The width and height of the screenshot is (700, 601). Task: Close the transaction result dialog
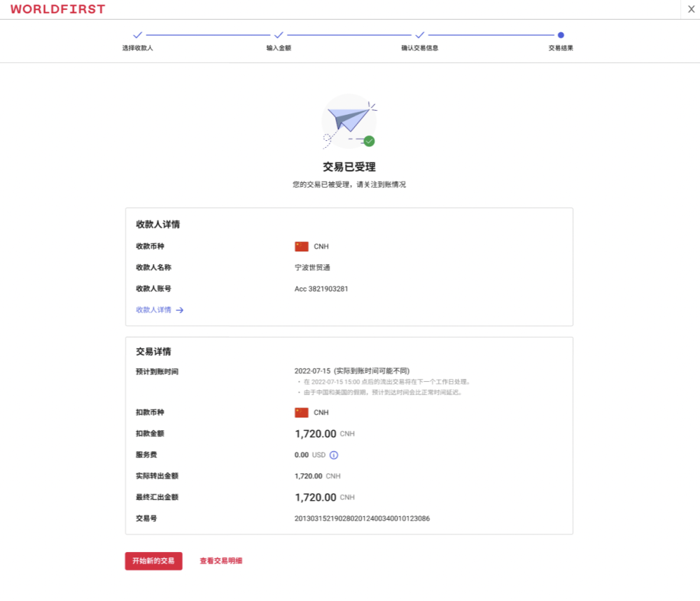pos(691,8)
